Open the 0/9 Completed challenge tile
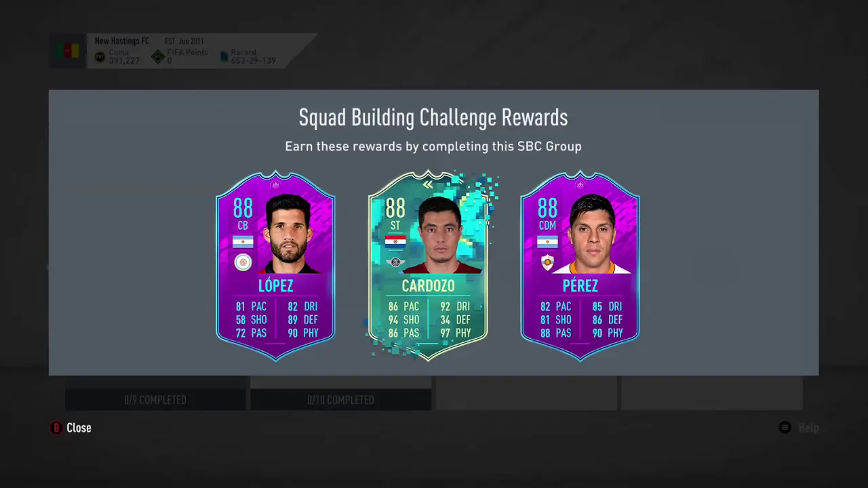 coord(155,394)
